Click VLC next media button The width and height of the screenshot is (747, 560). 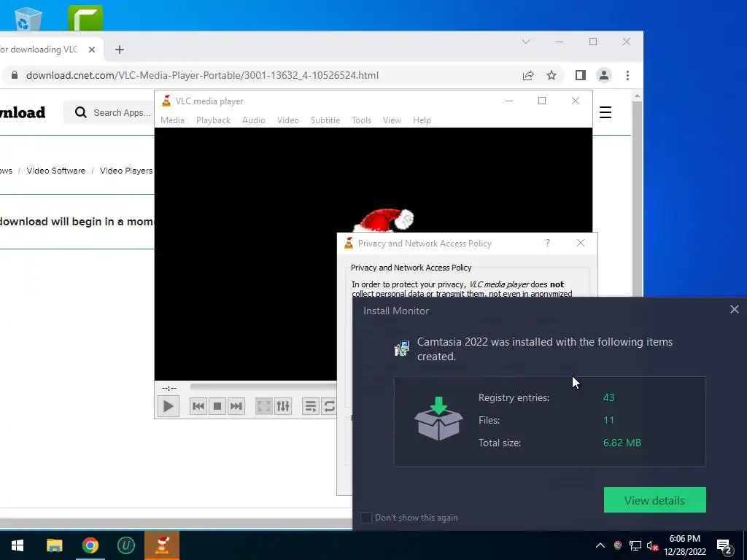pos(236,406)
